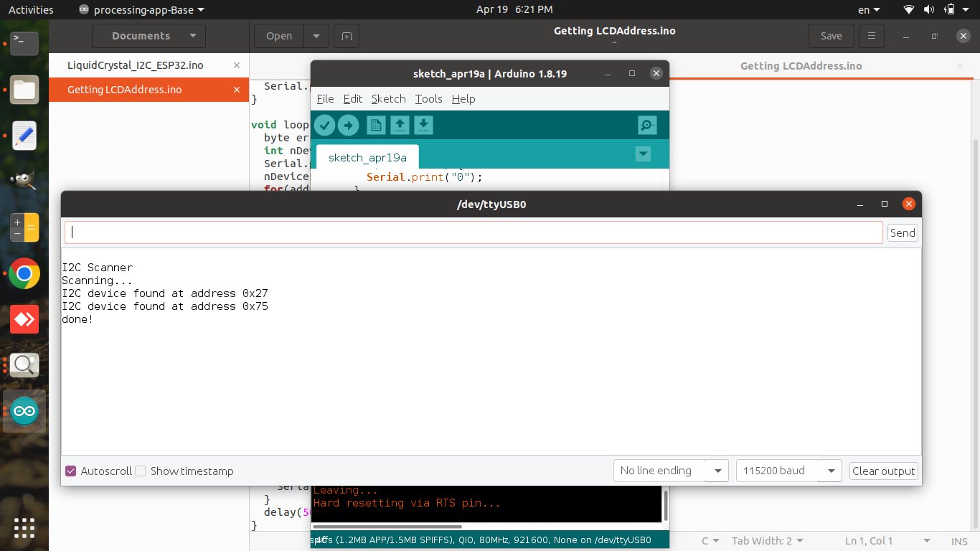The width and height of the screenshot is (980, 551).
Task: Open a sketch using the Open arrow icon
Action: click(400, 126)
